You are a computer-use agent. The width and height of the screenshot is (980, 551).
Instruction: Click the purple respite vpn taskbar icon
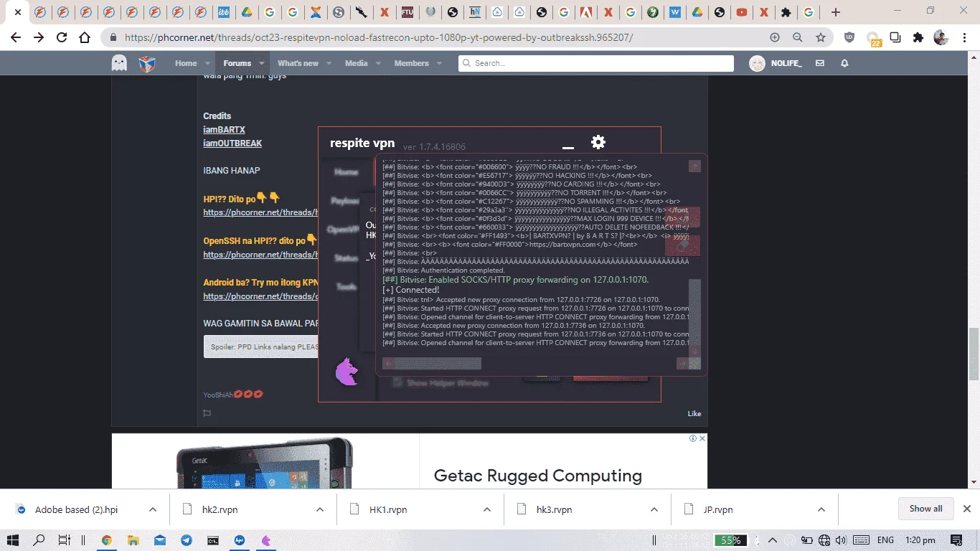pyautogui.click(x=266, y=540)
